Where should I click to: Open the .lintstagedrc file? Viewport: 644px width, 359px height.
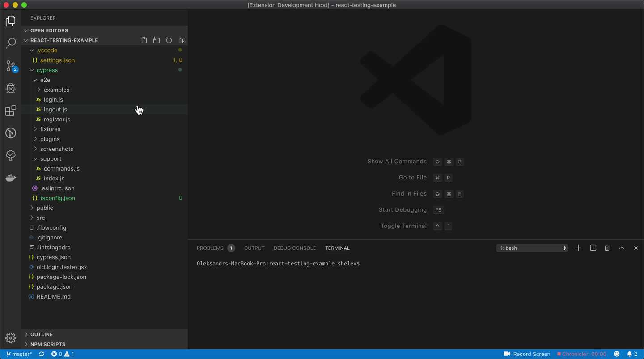105,248
